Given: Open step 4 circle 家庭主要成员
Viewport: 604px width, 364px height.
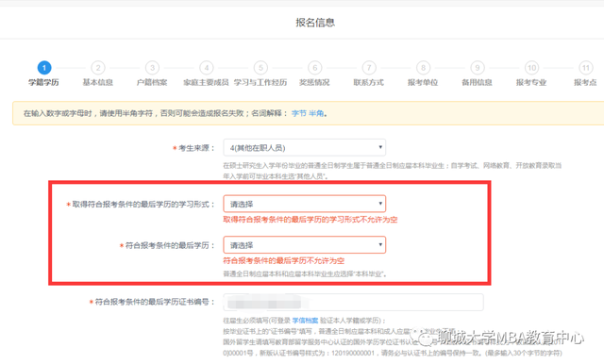Looking at the screenshot, I should (x=207, y=68).
